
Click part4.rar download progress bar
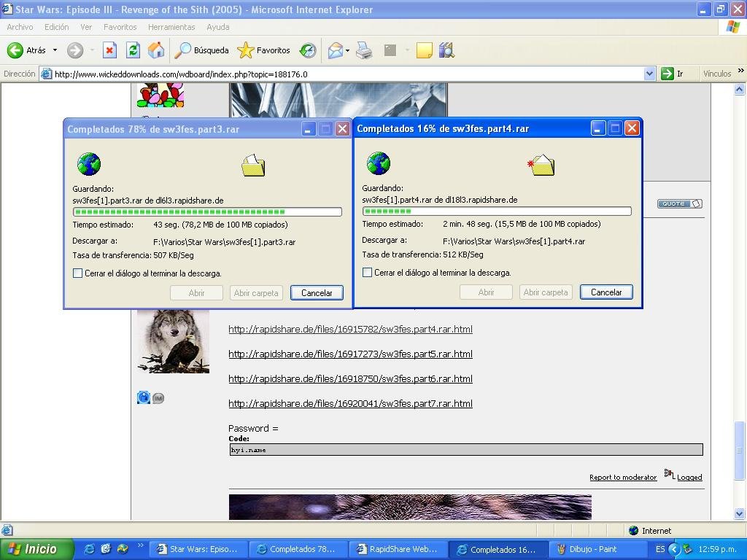497,211
